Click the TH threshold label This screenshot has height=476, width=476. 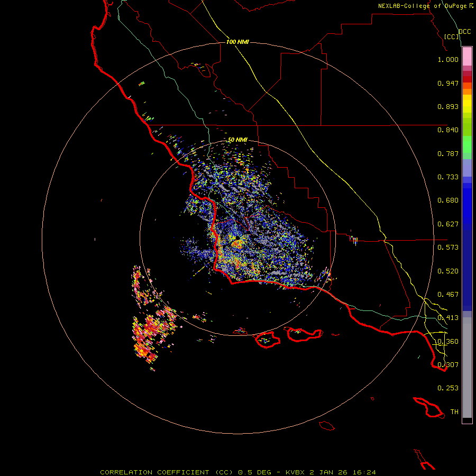coord(454,412)
